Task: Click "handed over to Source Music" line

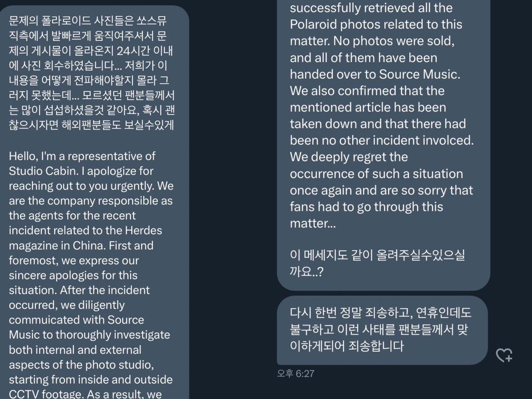Action: pyautogui.click(x=375, y=74)
